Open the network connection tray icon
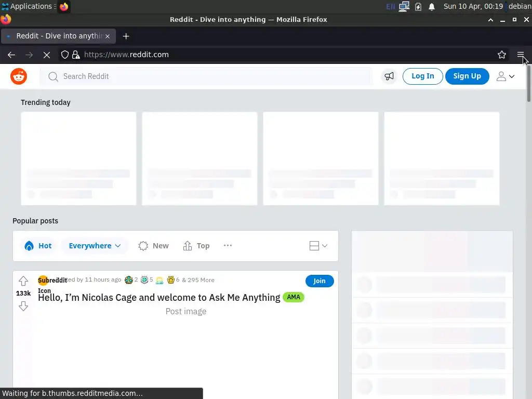The width and height of the screenshot is (532, 399). (x=404, y=6)
